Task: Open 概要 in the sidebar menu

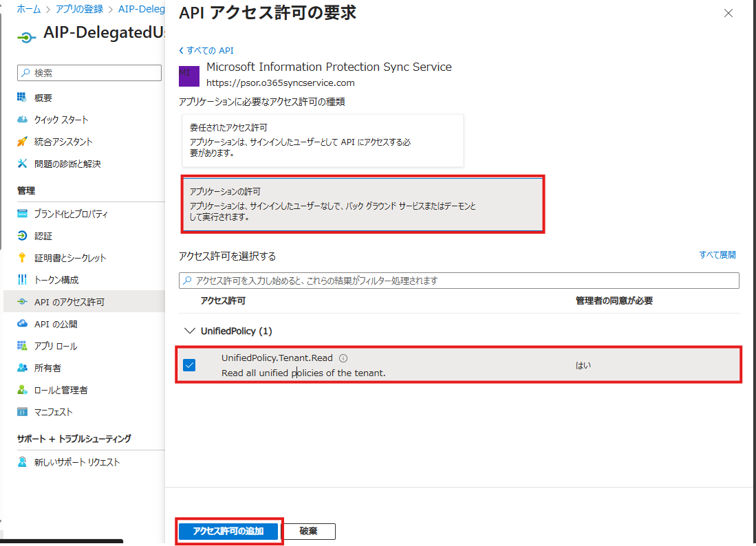Action: [43, 98]
